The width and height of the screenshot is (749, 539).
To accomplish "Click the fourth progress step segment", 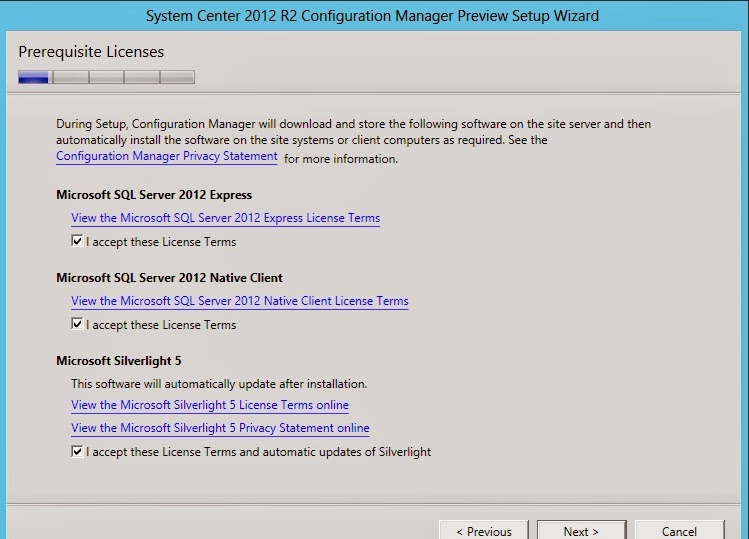I will [x=142, y=77].
